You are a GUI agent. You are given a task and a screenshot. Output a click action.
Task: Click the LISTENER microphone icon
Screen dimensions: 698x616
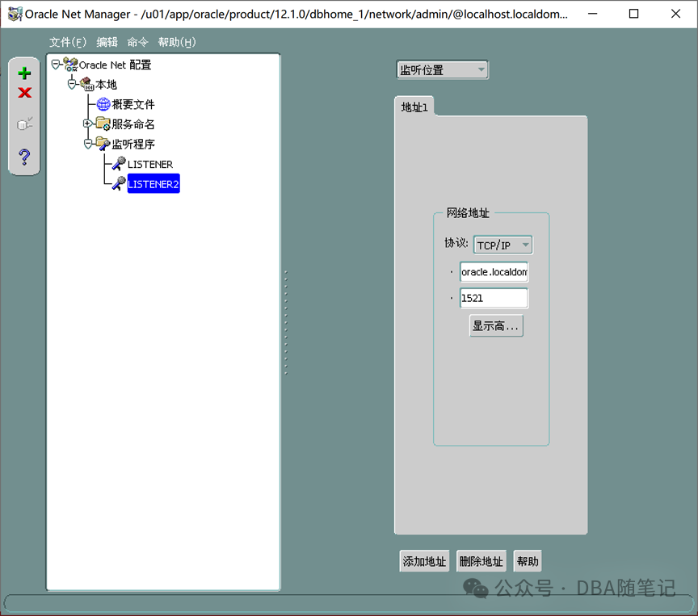point(119,164)
